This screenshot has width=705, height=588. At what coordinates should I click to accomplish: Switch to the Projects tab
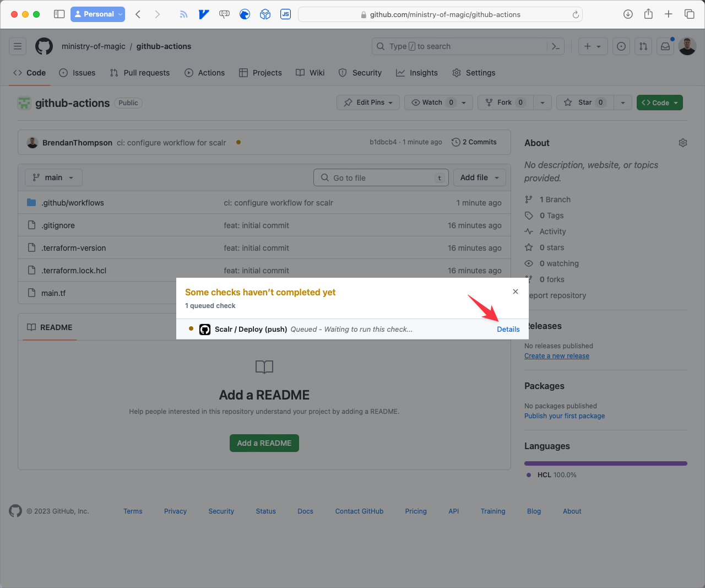point(261,73)
